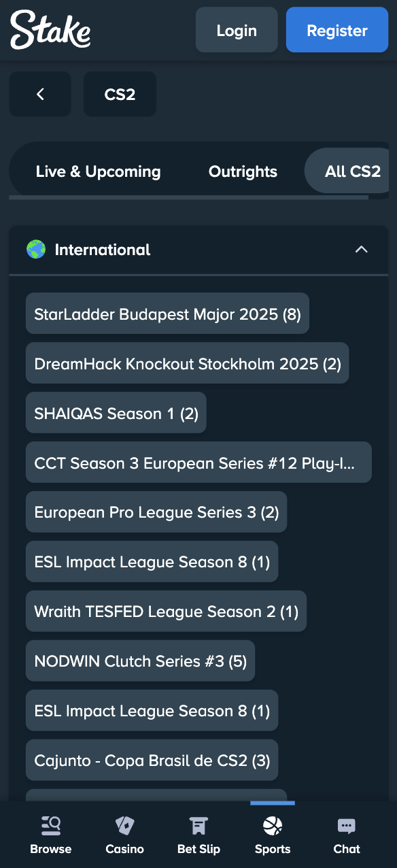Screen dimensions: 397x868
Task: Click the Login button
Action: pyautogui.click(x=236, y=29)
